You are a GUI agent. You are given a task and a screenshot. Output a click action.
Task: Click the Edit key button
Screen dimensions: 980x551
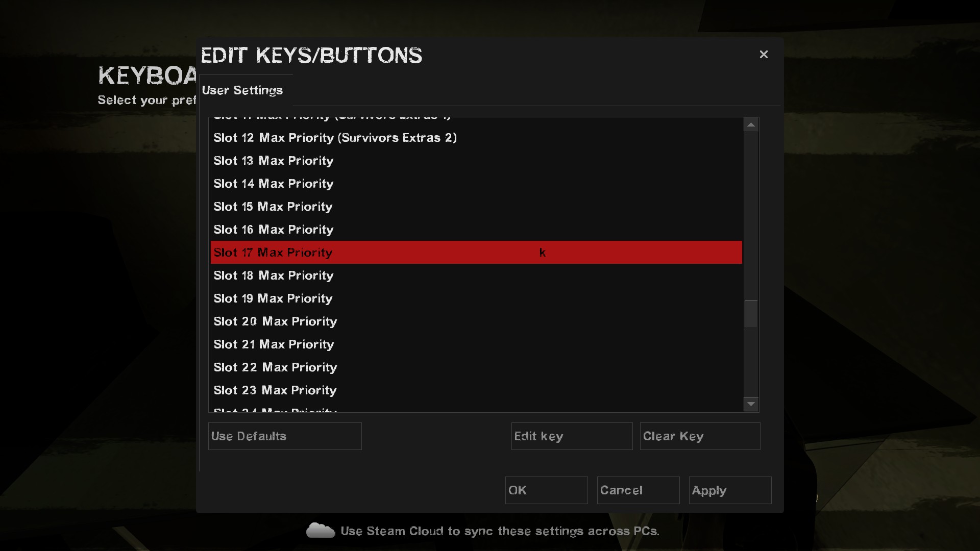click(572, 436)
